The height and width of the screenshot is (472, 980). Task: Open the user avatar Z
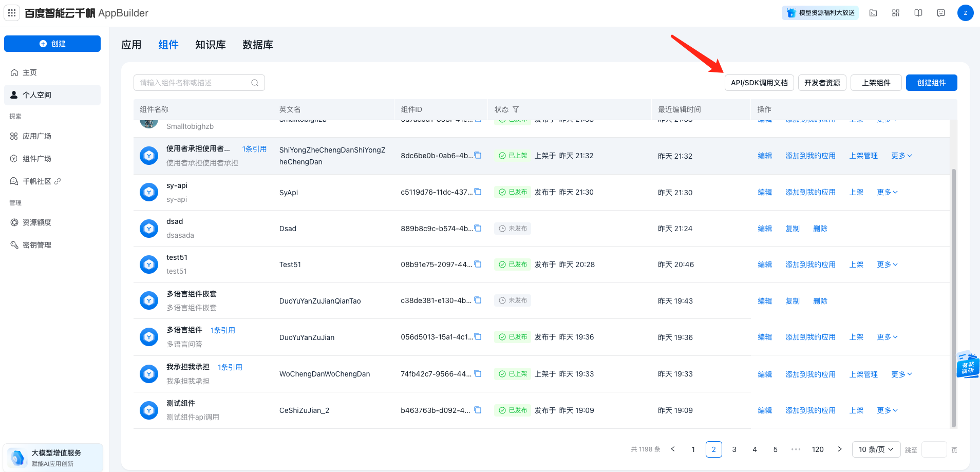click(x=966, y=13)
